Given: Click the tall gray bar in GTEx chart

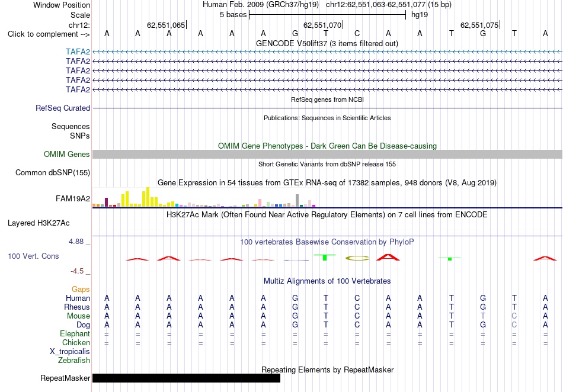Looking at the screenshot, I should (x=298, y=201).
